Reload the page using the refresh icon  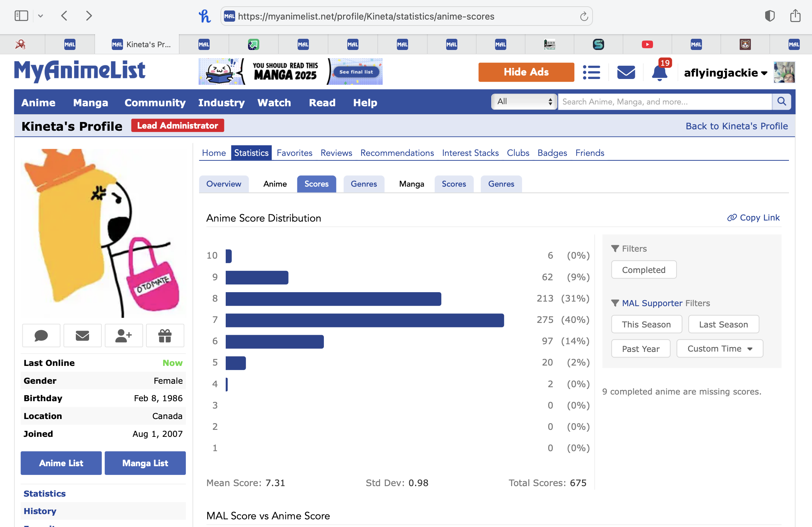pos(584,16)
